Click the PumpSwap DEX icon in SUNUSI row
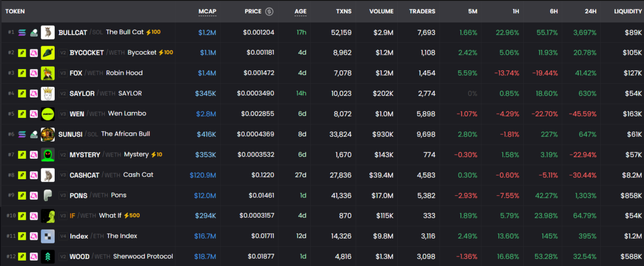This screenshot has width=644, height=266. [33, 134]
